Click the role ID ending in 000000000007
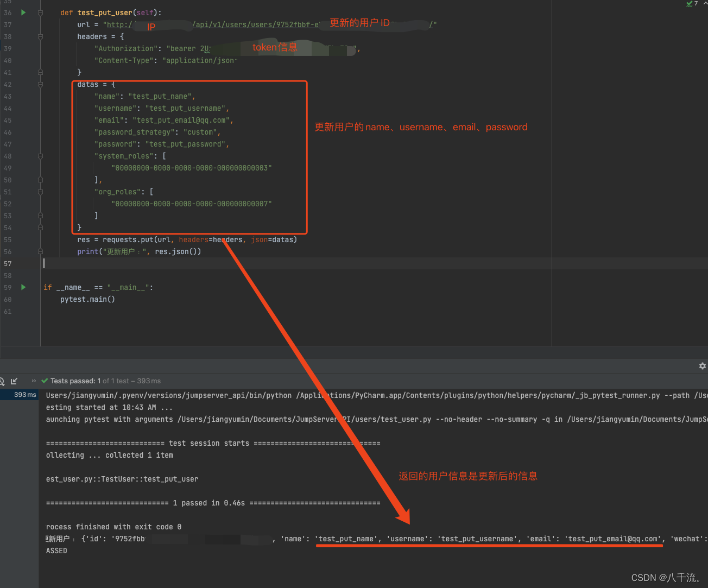Image resolution: width=708 pixels, height=588 pixels. click(x=192, y=204)
